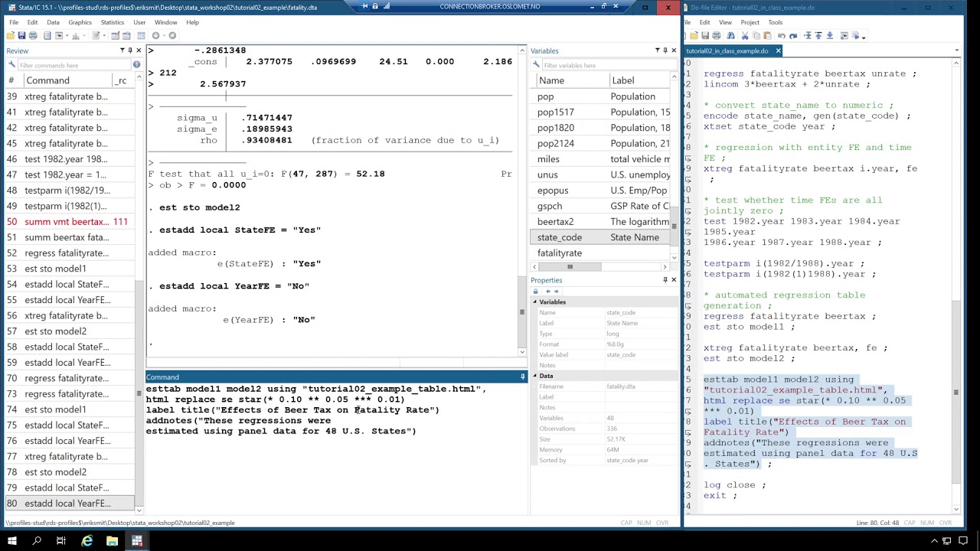
Task: Collapse the Data section in Properties
Action: (535, 376)
